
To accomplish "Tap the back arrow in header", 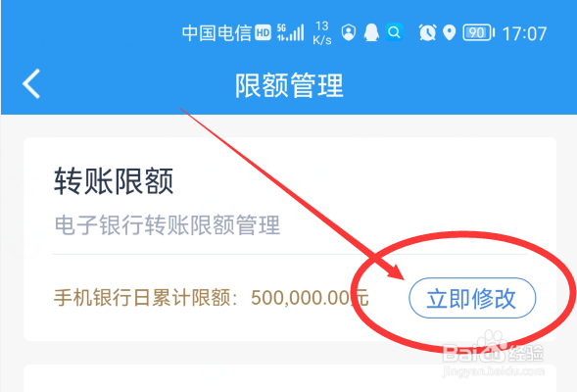I will [31, 84].
